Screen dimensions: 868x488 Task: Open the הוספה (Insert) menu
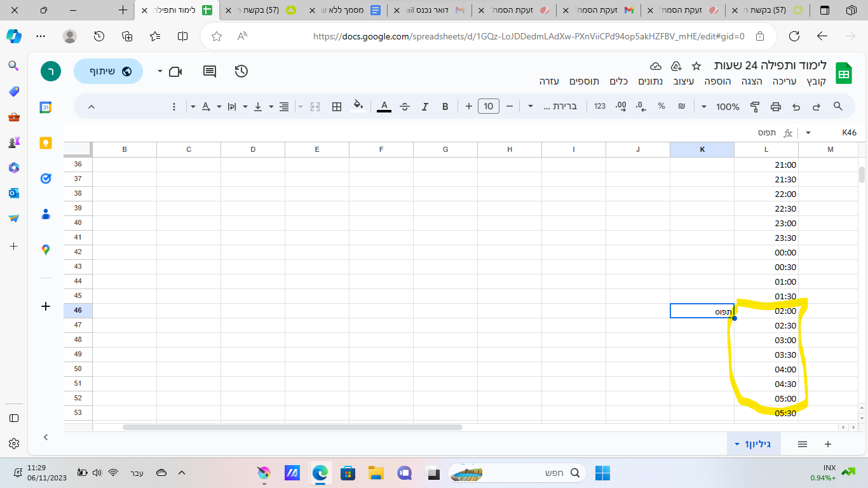[x=716, y=81]
